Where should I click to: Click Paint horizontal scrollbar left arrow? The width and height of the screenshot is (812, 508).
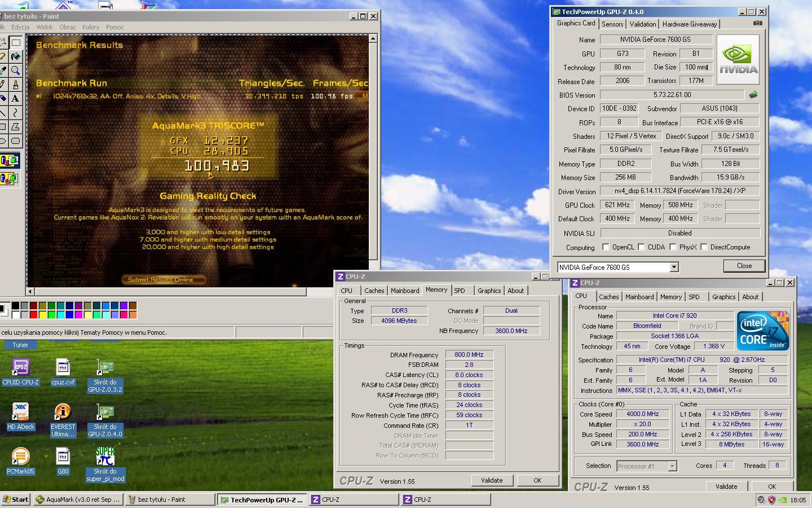point(30,291)
